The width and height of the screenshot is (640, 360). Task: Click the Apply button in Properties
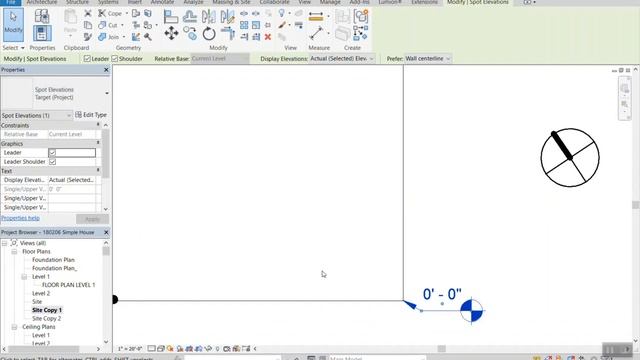92,219
